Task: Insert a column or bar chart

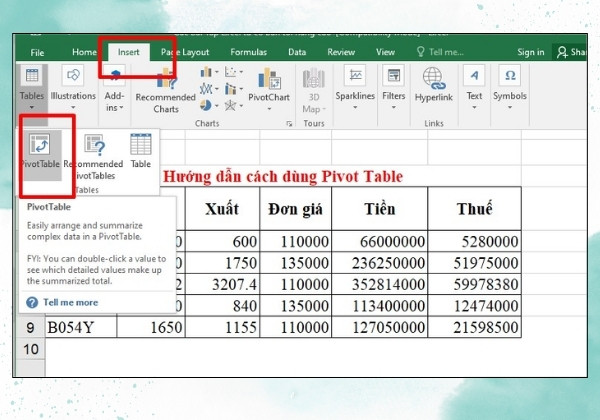Action: point(209,72)
